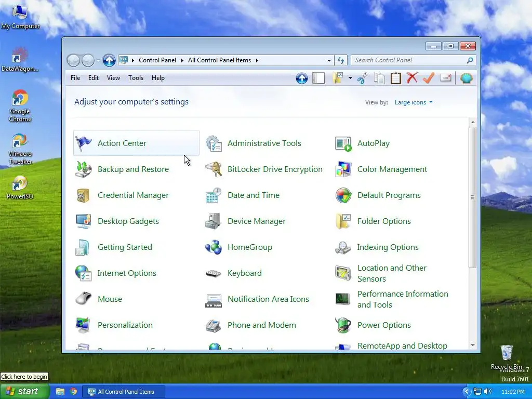Click the volume speaker tray icon
This screenshot has height=399, width=532.
[x=488, y=392]
